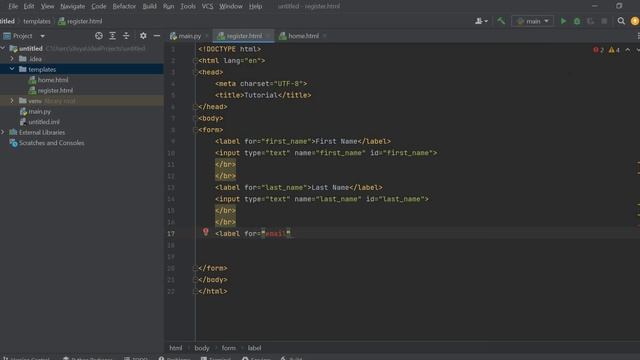The image size is (640, 360).
Task: Click templates in the navigation breadcrumb
Action: [x=37, y=21]
